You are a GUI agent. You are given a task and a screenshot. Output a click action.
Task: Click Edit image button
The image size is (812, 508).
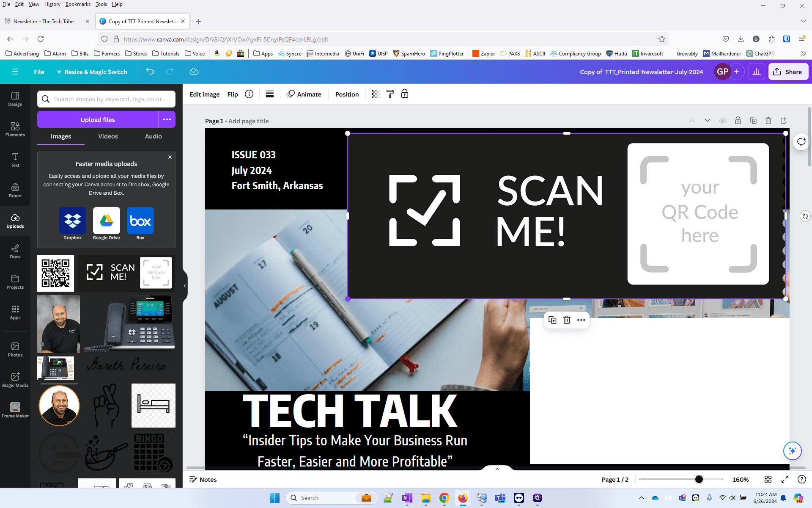(x=204, y=94)
